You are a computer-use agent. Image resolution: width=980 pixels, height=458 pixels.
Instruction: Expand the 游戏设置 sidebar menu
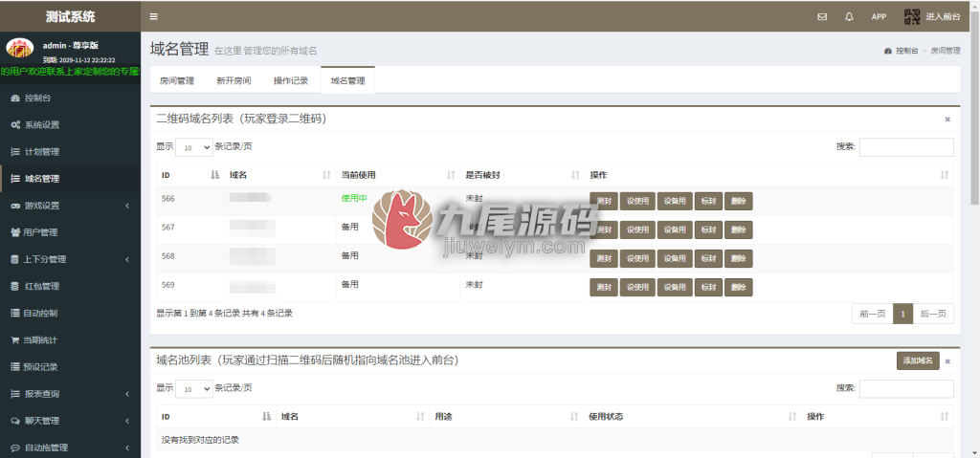(x=70, y=206)
